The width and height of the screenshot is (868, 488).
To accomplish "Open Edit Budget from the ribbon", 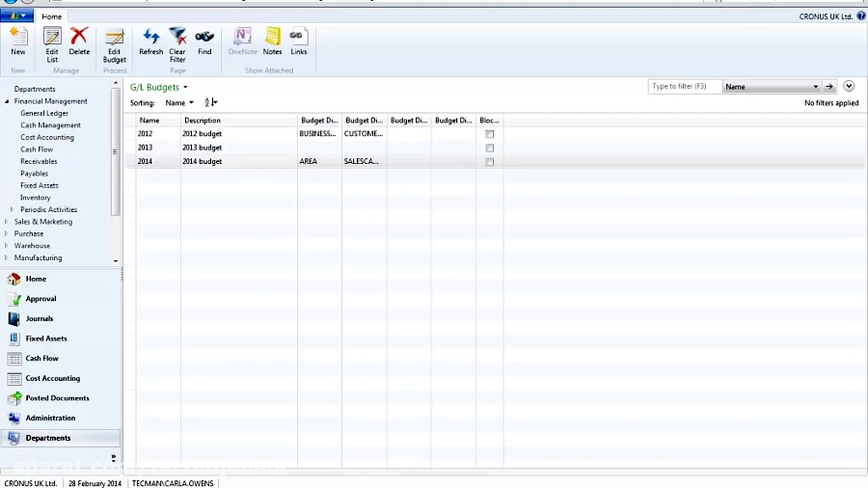I will point(115,44).
